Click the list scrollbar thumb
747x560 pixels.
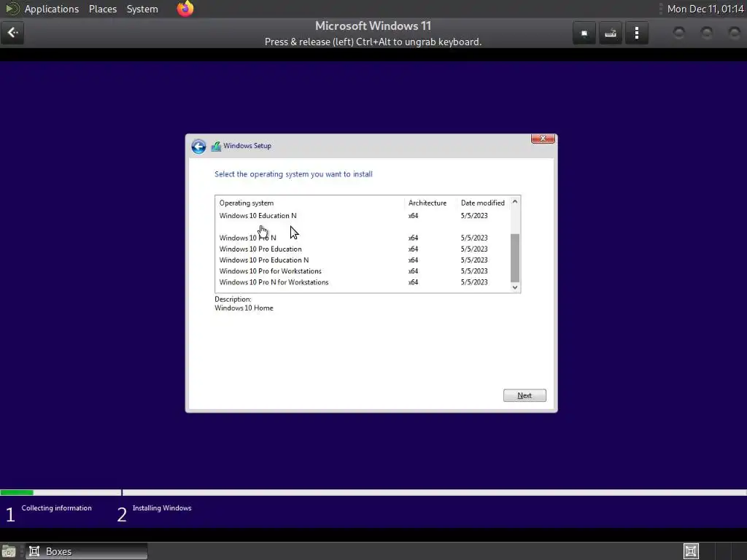click(x=514, y=257)
